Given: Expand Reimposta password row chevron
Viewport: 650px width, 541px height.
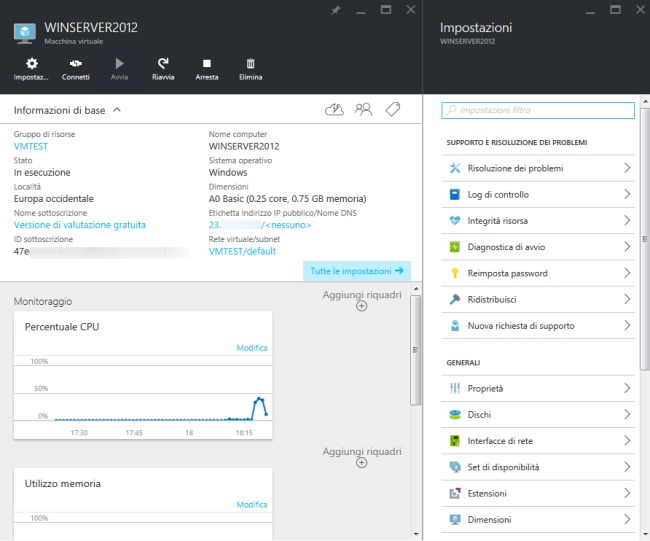Looking at the screenshot, I should pos(627,273).
